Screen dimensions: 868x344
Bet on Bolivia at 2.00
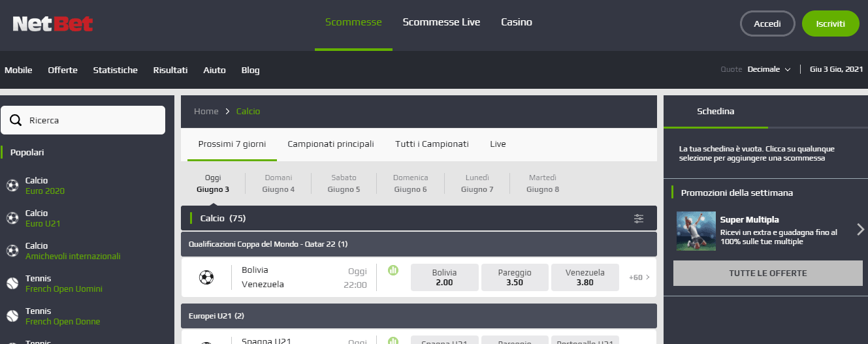(x=444, y=277)
